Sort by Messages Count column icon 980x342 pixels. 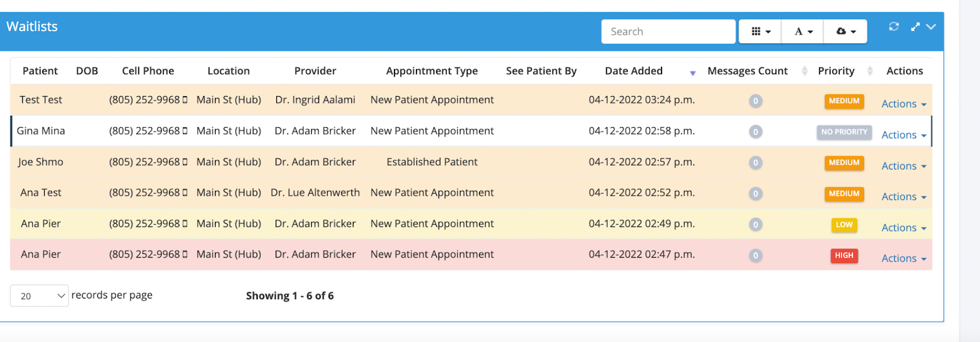(804, 71)
